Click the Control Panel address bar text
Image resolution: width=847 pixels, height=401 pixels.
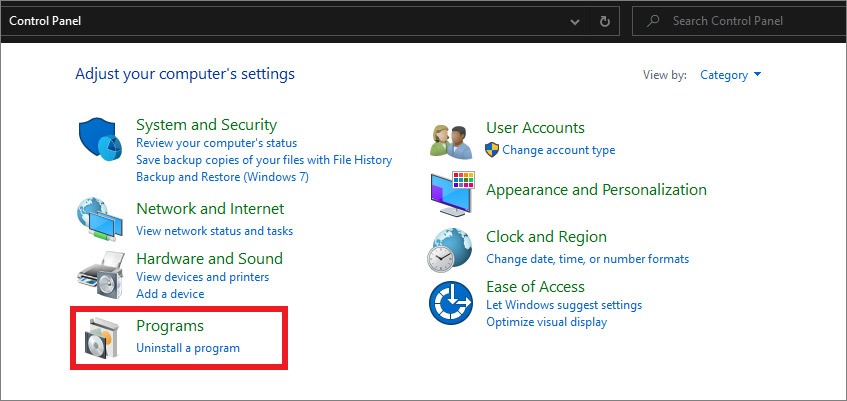(45, 22)
